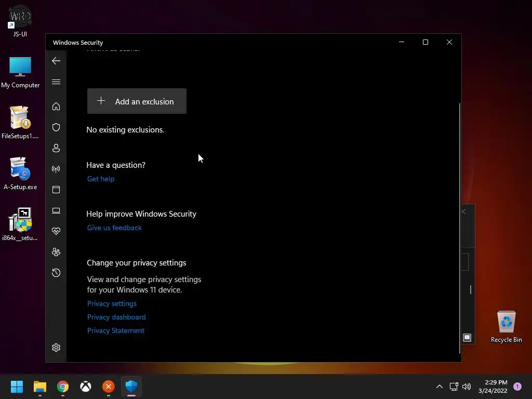Open the Give us feedback link
This screenshot has height=399, width=532.
pos(114,228)
